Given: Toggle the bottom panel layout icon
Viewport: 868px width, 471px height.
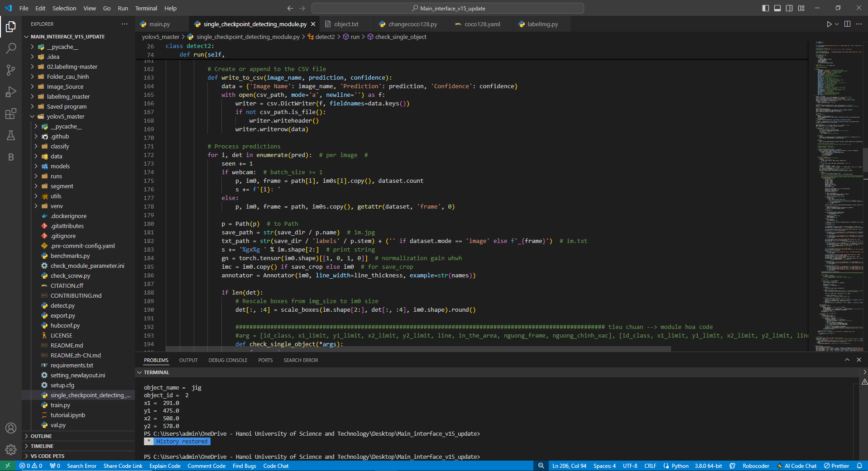Looking at the screenshot, I should click(777, 8).
